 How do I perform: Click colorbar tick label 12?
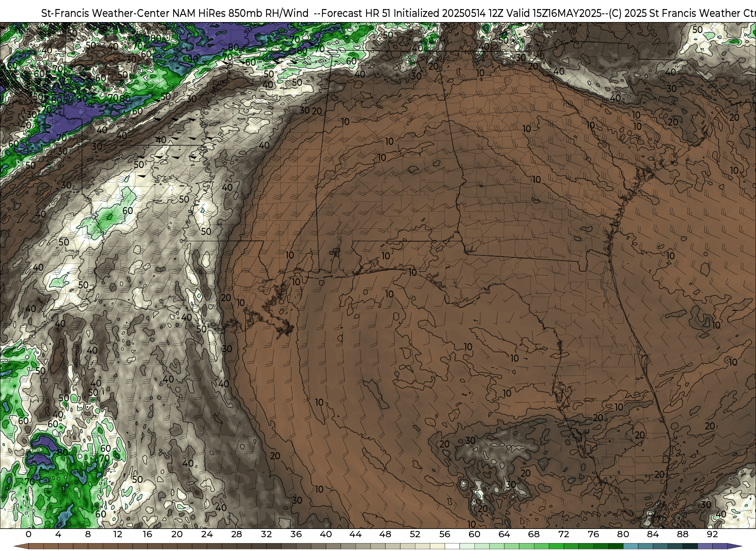pyautogui.click(x=118, y=534)
